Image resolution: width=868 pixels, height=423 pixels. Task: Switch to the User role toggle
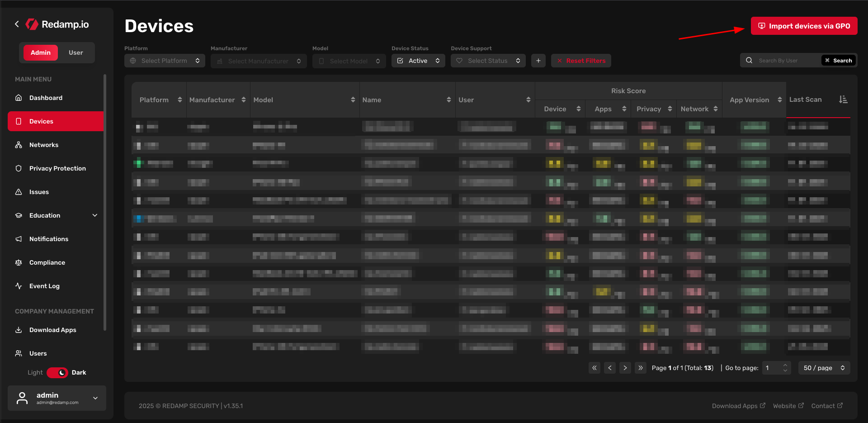75,52
